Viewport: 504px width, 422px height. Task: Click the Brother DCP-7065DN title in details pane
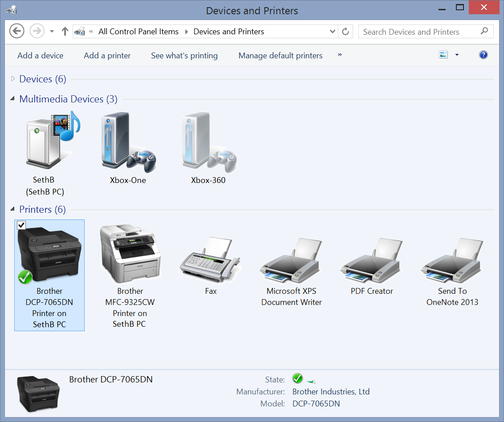(111, 379)
